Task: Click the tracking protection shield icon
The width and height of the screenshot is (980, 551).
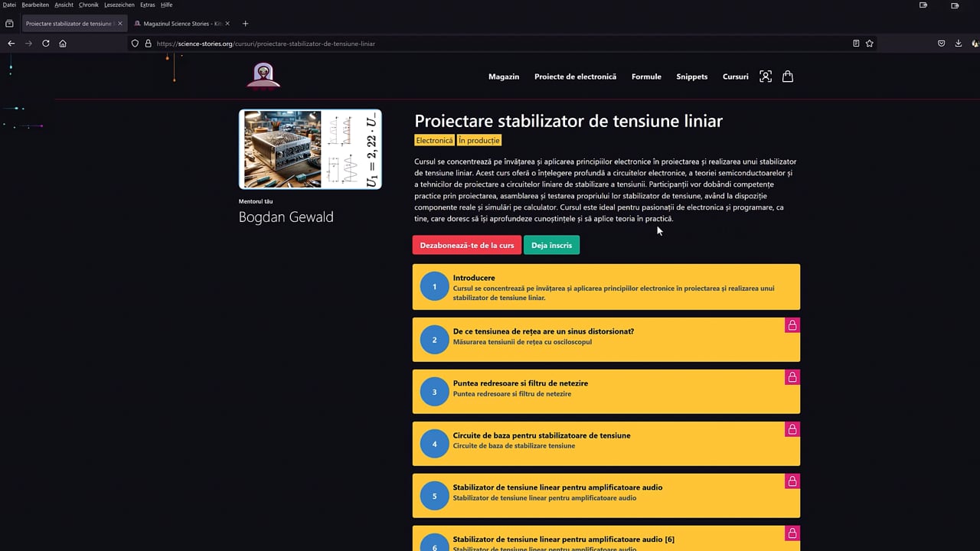Action: tap(136, 44)
